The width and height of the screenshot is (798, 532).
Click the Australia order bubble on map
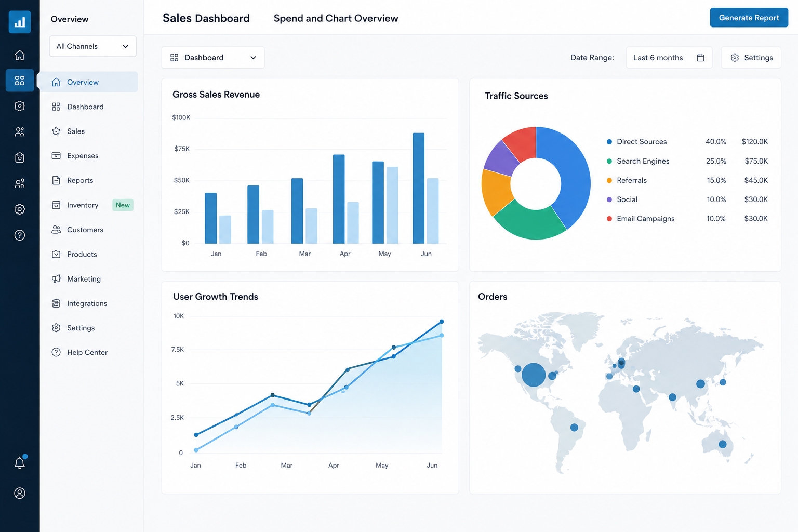pyautogui.click(x=723, y=444)
